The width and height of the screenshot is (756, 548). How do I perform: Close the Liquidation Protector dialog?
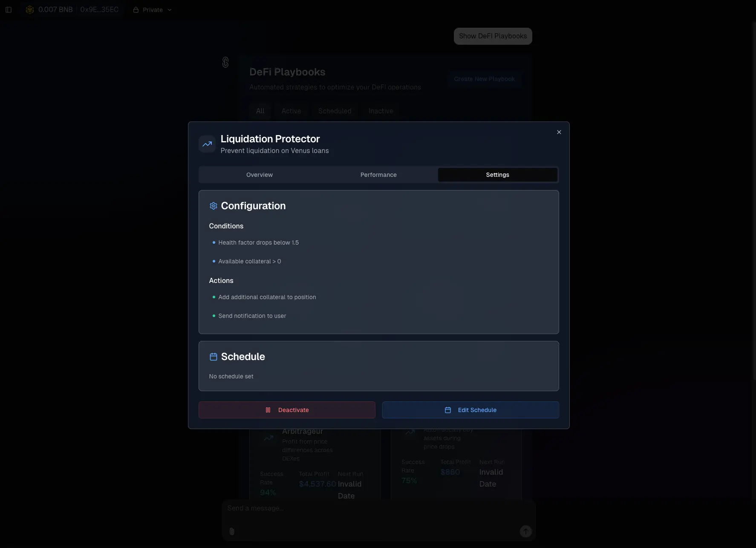[559, 132]
